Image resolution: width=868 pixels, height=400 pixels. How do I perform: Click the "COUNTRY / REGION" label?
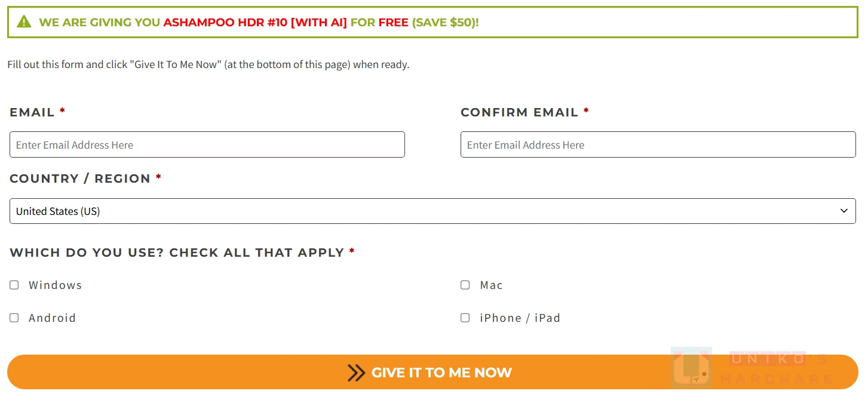(80, 179)
